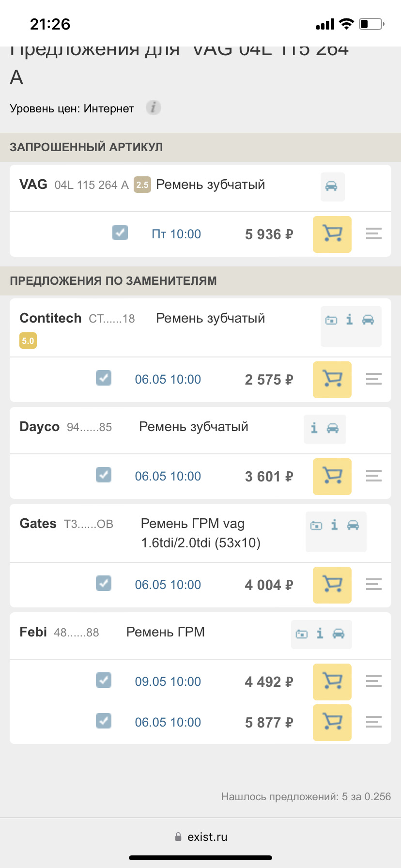
Task: Open Contitech part info icon
Action: (x=349, y=320)
